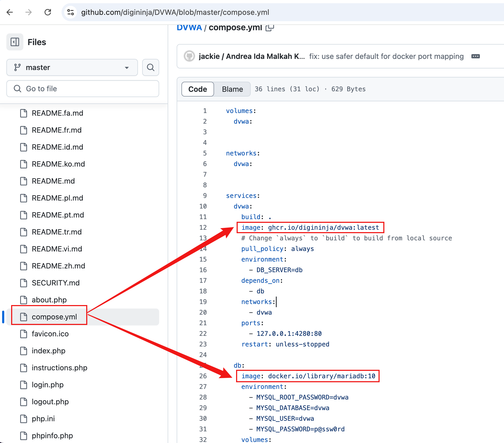This screenshot has width=504, height=443.
Task: Open commit message about docker port mapping
Action: [x=386, y=56]
